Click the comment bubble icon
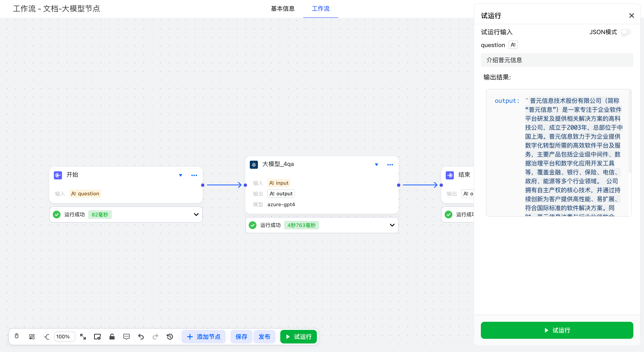 tap(126, 336)
